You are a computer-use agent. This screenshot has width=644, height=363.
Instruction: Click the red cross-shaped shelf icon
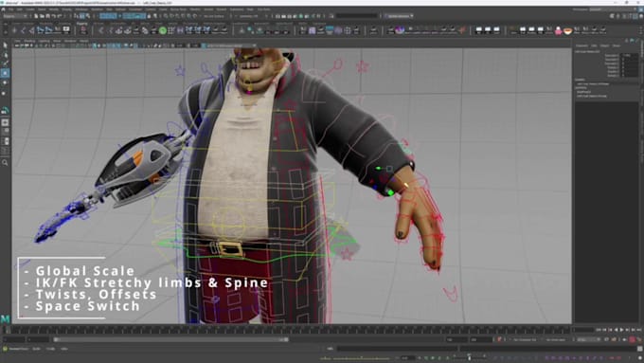tap(462, 30)
